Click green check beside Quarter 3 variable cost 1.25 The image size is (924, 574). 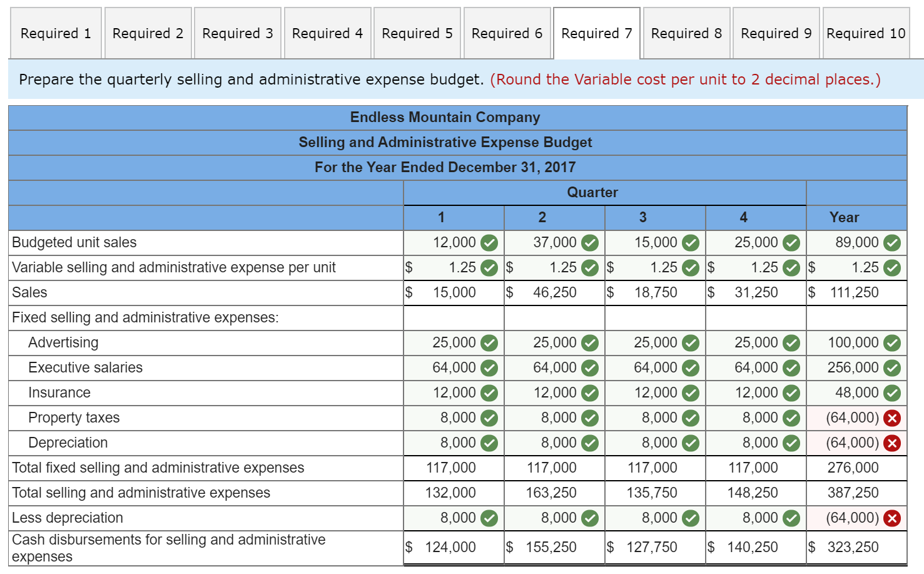[691, 268]
